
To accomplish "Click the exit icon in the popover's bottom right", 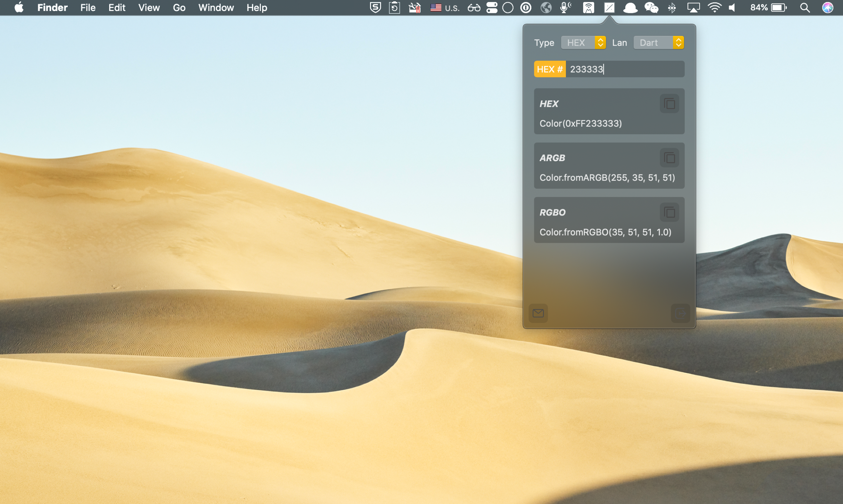I will pyautogui.click(x=680, y=313).
